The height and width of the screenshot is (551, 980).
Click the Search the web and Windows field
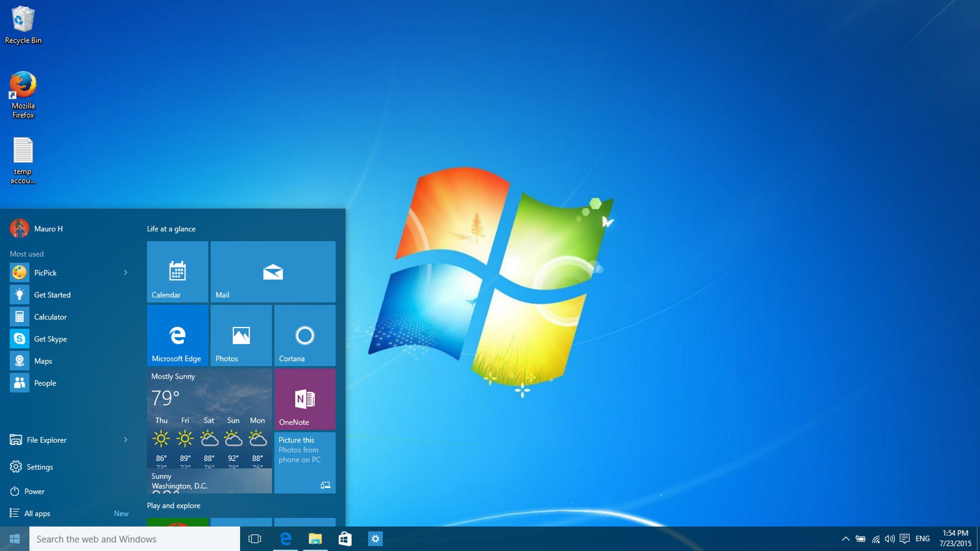tap(134, 538)
